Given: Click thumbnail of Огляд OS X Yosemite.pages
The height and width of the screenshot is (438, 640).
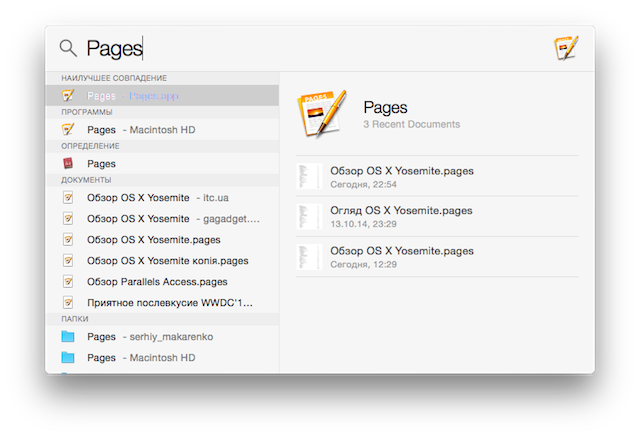Looking at the screenshot, I should click(309, 216).
